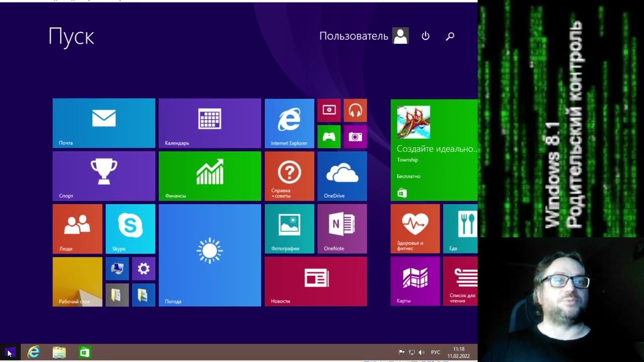Open the Start screen search
Image resolution: width=644 pixels, height=362 pixels.
450,36
